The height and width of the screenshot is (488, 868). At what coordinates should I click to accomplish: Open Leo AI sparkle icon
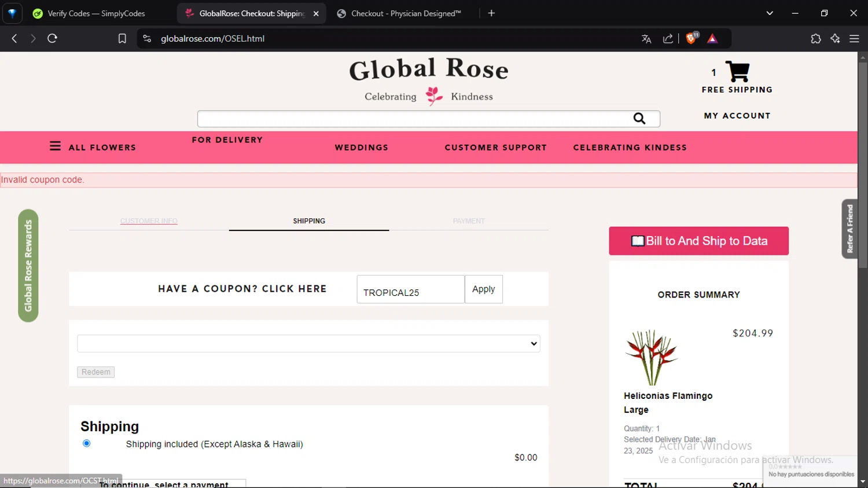click(835, 39)
